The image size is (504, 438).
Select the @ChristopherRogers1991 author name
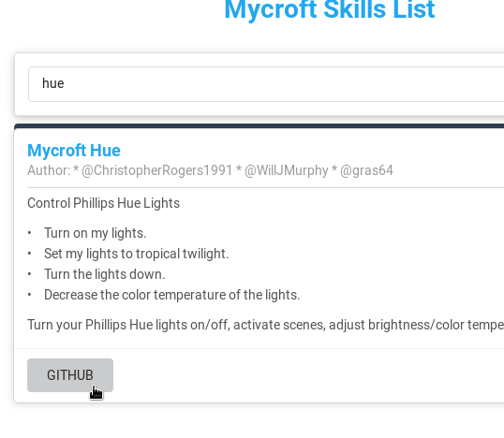[x=156, y=170]
